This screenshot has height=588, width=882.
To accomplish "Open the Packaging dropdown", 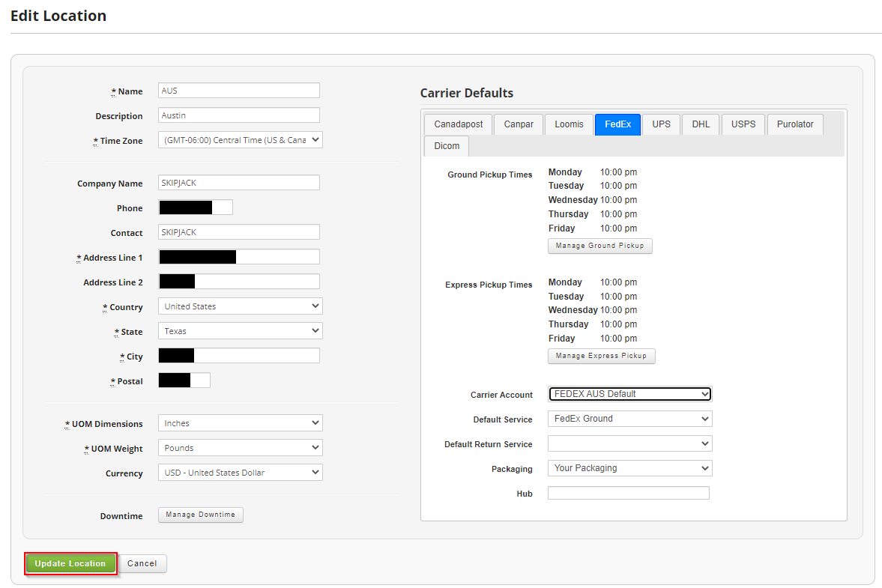I will click(x=629, y=467).
